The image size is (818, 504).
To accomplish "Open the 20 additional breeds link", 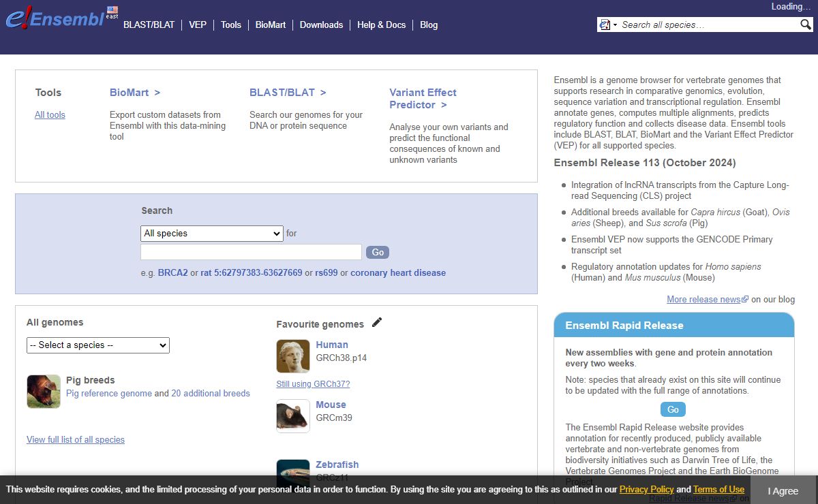I will pos(211,394).
